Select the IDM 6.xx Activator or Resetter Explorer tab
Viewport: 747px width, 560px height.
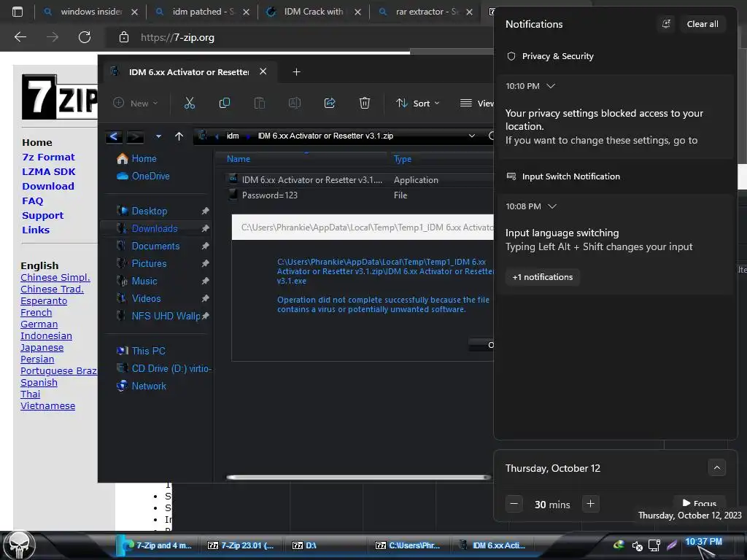189,72
